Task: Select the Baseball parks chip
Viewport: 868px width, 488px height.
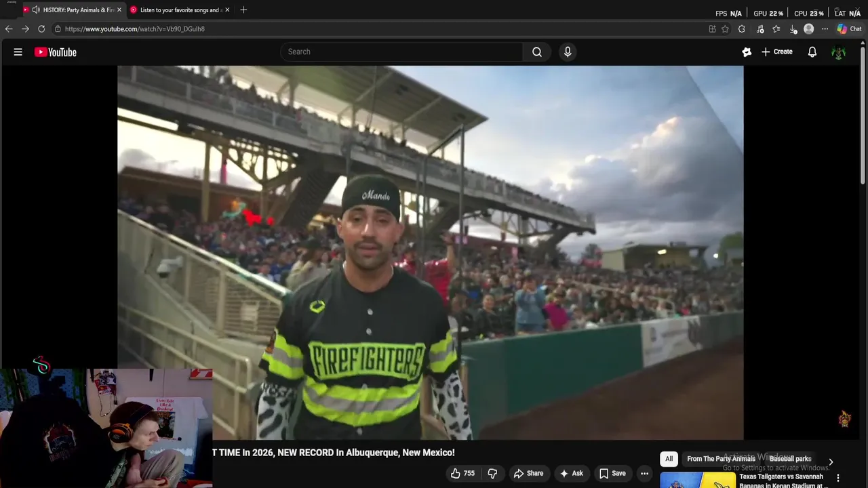Action: pos(790,459)
